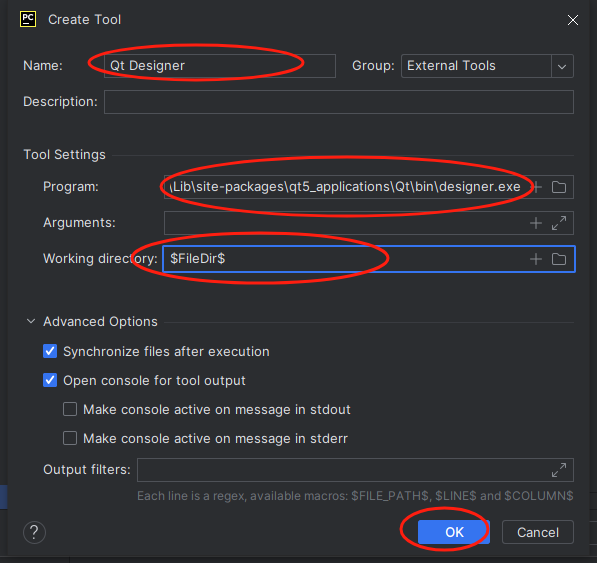
Task: Browse for Program file with folder icon
Action: [x=559, y=187]
